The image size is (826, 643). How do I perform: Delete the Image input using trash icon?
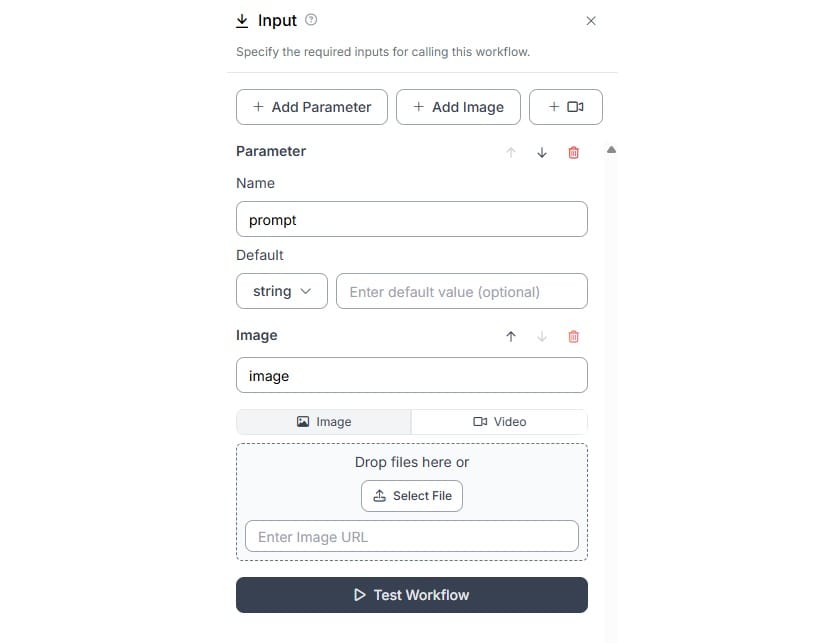(573, 337)
